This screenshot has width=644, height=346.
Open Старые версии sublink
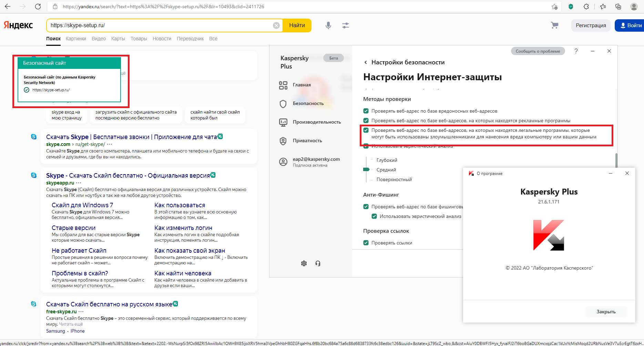(x=73, y=228)
